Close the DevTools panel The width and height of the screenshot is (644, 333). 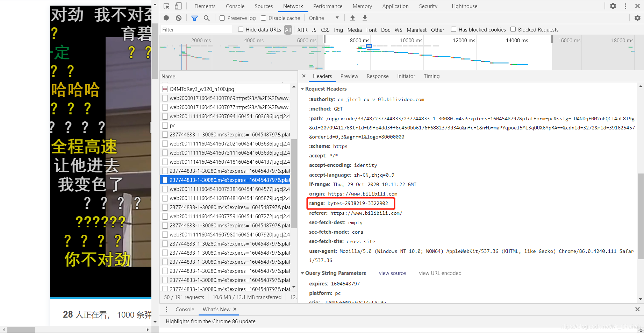637,6
